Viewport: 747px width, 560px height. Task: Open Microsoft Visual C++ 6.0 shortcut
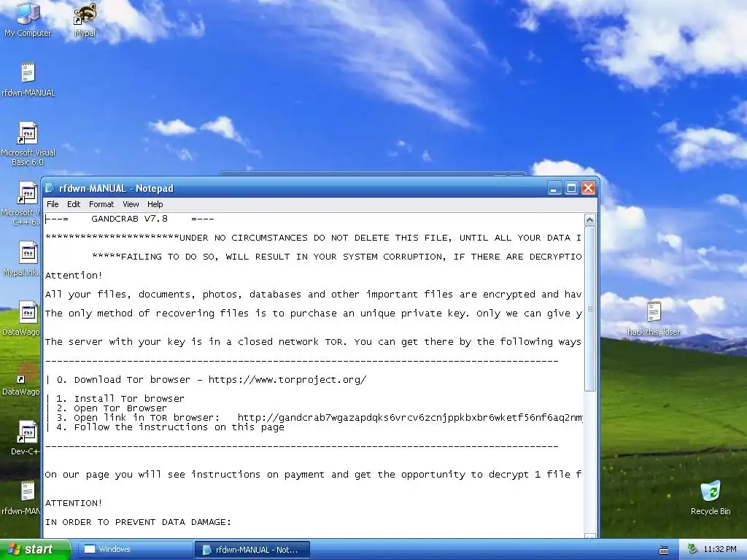tap(21, 203)
